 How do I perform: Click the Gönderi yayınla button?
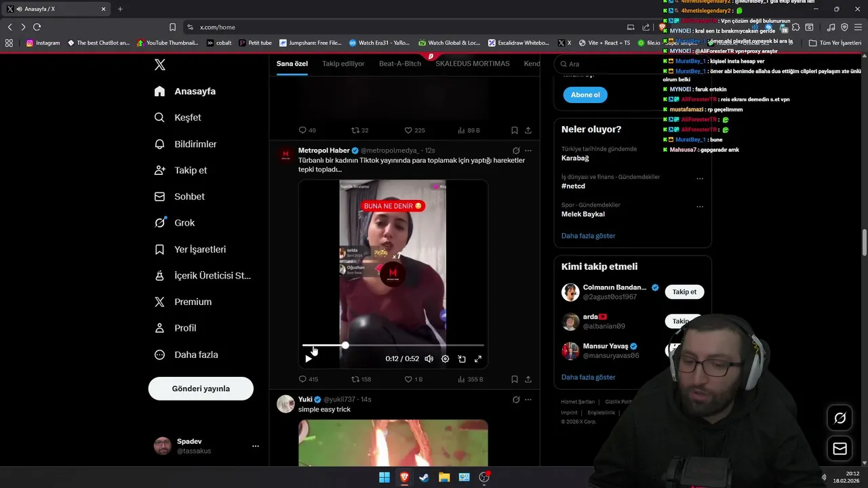pos(201,388)
